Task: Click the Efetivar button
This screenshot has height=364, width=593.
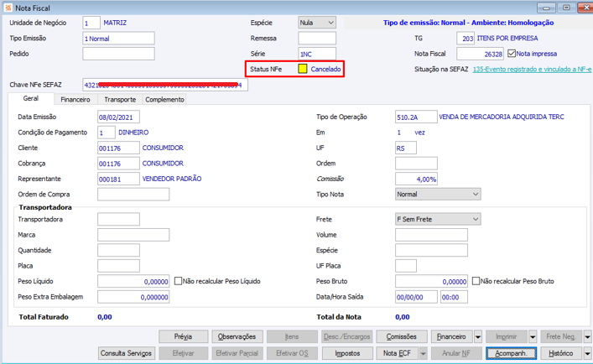Action: [183, 353]
